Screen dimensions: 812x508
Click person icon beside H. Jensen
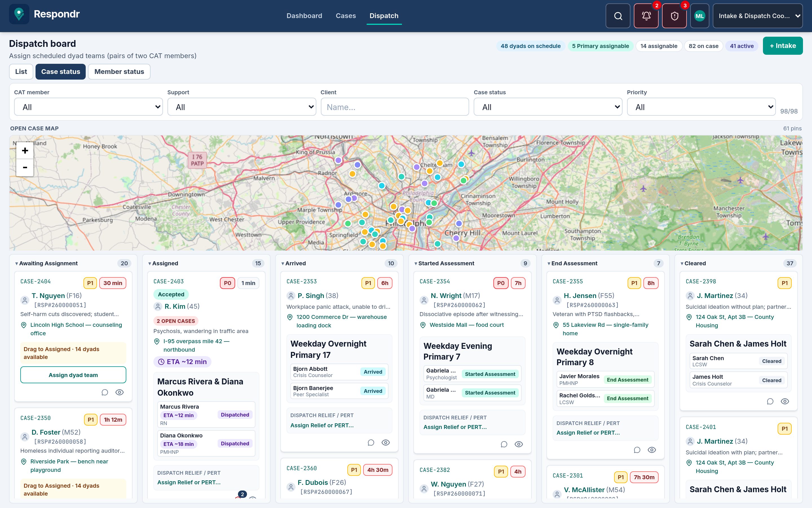point(557,300)
